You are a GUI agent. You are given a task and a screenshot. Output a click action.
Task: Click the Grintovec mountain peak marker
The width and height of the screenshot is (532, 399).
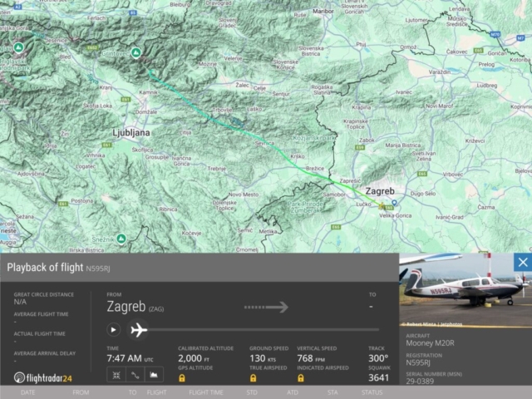tap(136, 52)
